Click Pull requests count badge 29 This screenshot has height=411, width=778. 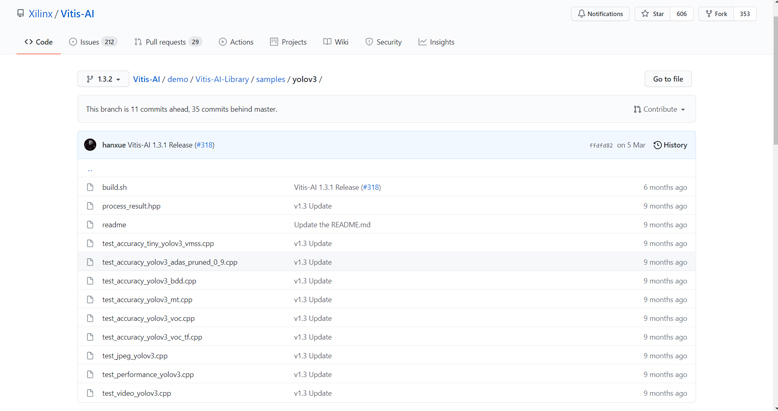[x=195, y=42]
